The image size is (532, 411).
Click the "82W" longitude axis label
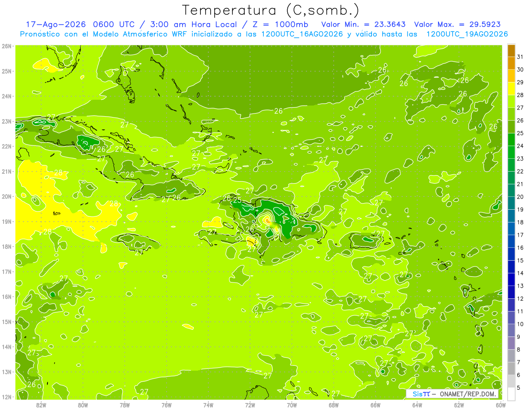click(x=41, y=405)
